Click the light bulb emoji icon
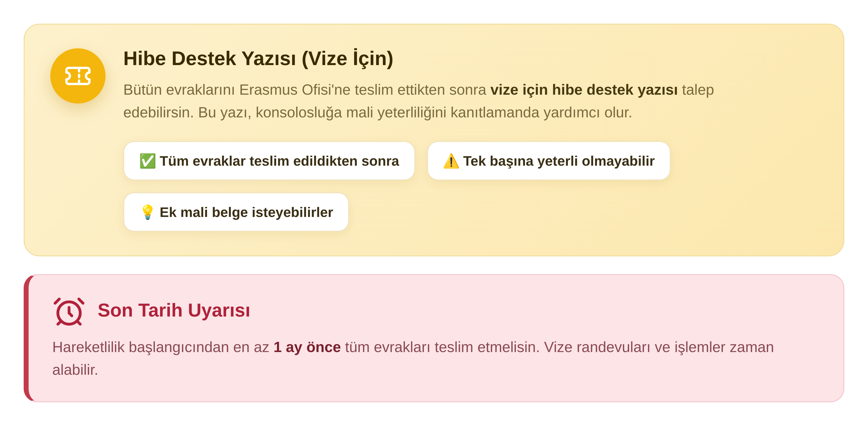The height and width of the screenshot is (426, 868). pos(148,212)
